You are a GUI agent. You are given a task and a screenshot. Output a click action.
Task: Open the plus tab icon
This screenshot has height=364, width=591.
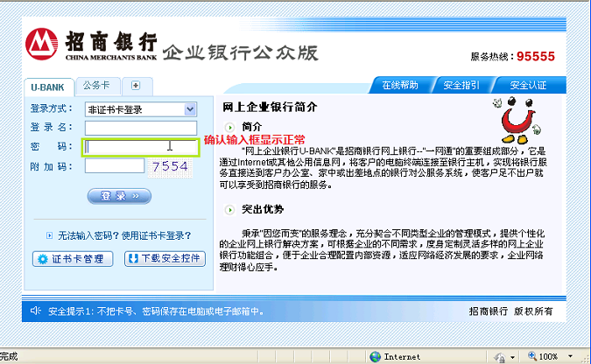coord(136,86)
